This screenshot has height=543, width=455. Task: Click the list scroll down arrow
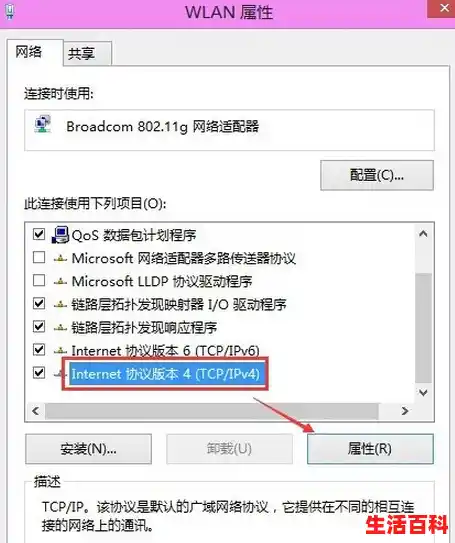point(423,393)
